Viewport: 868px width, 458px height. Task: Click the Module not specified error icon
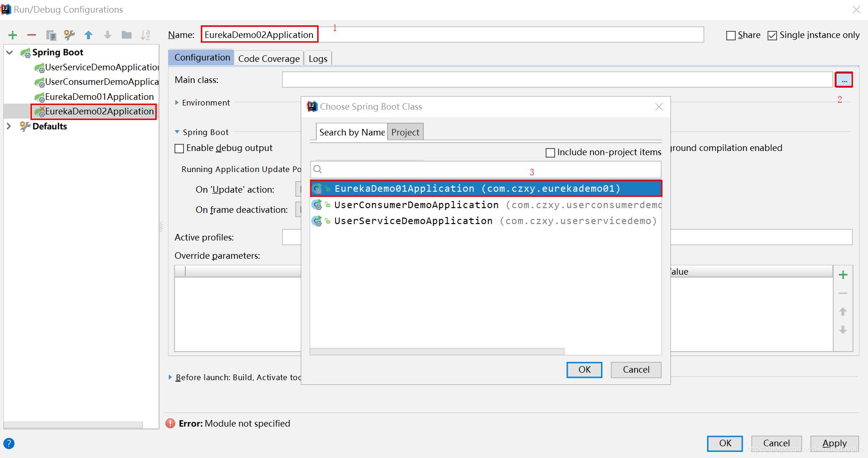pos(171,423)
